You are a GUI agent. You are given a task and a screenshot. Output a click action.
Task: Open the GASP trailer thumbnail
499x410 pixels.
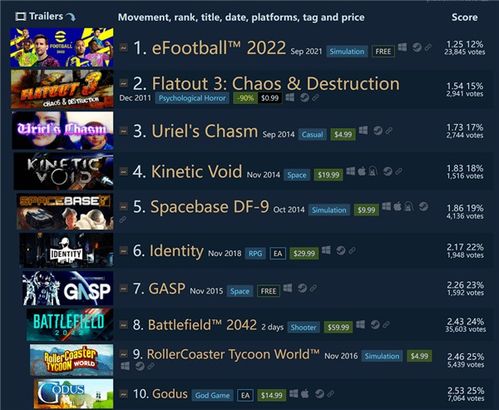(68, 289)
